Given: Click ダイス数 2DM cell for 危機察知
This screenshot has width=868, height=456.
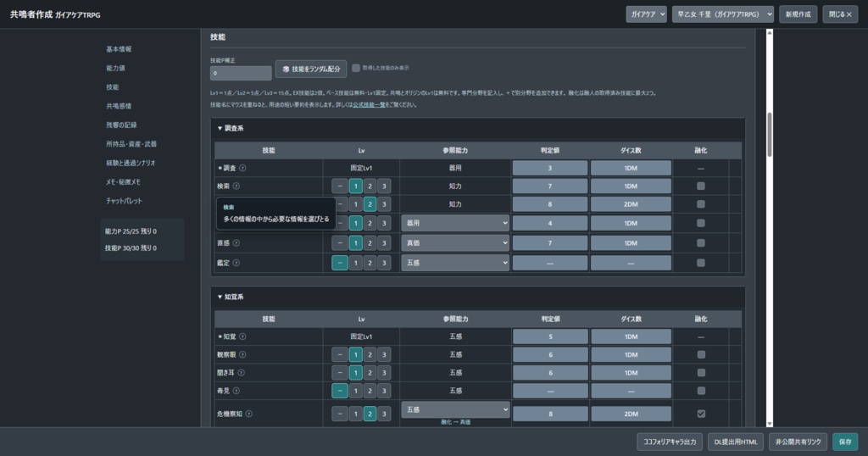Looking at the screenshot, I should (x=631, y=414).
